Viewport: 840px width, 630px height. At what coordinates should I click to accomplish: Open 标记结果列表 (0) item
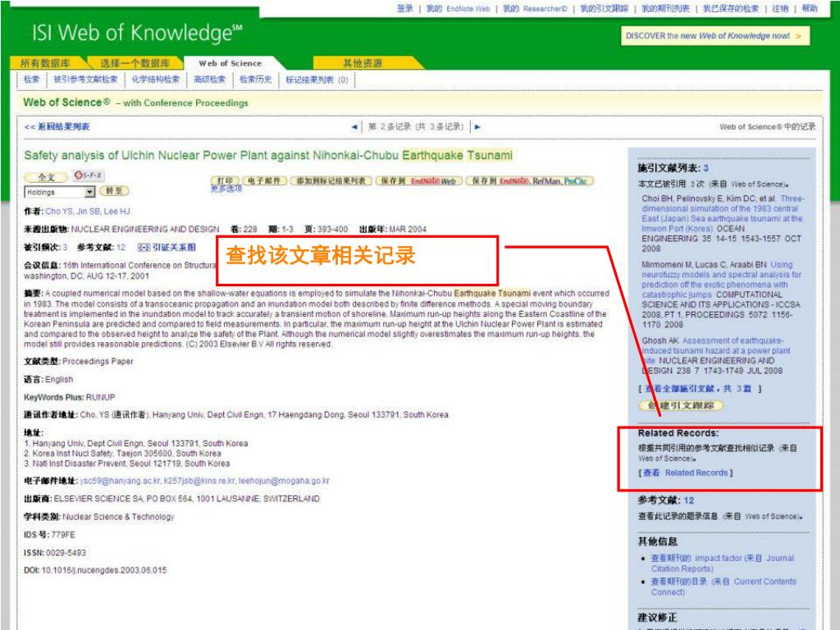(317, 80)
